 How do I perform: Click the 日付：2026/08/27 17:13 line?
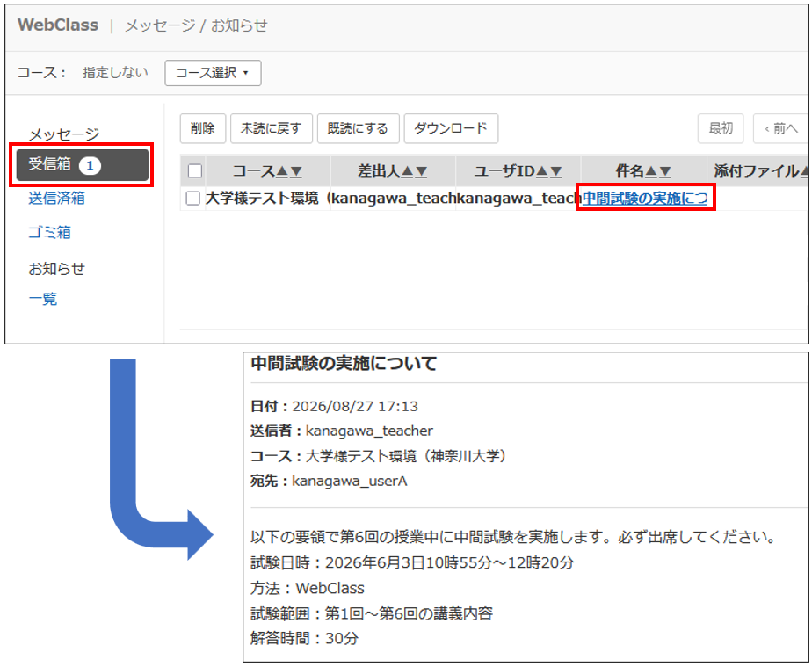pyautogui.click(x=334, y=406)
